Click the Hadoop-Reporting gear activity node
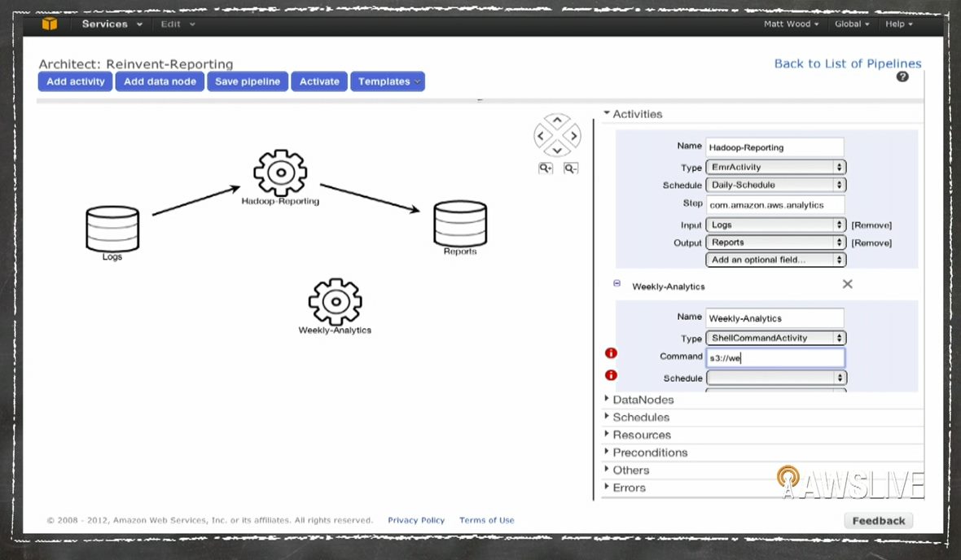The width and height of the screenshot is (961, 560). (279, 173)
